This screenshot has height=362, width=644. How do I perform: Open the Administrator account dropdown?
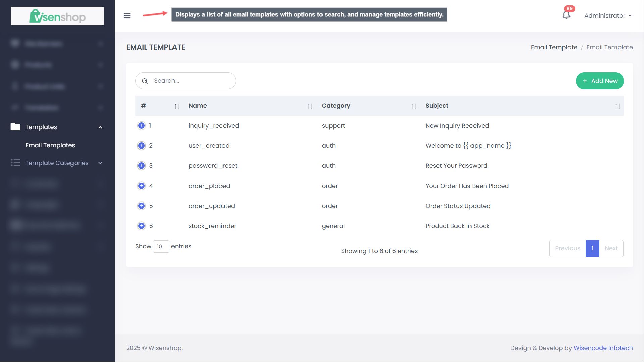pos(608,16)
